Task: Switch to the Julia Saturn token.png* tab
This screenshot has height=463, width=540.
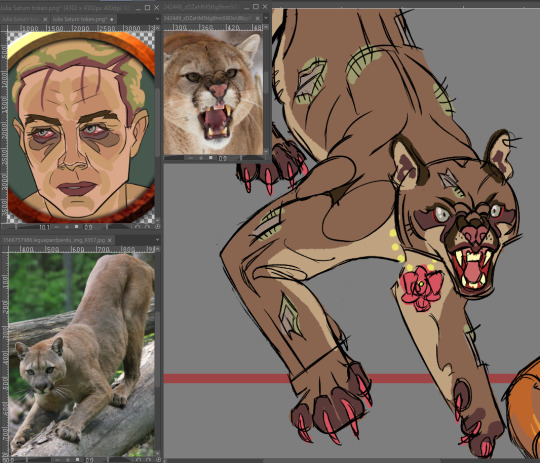Action: [x=84, y=19]
